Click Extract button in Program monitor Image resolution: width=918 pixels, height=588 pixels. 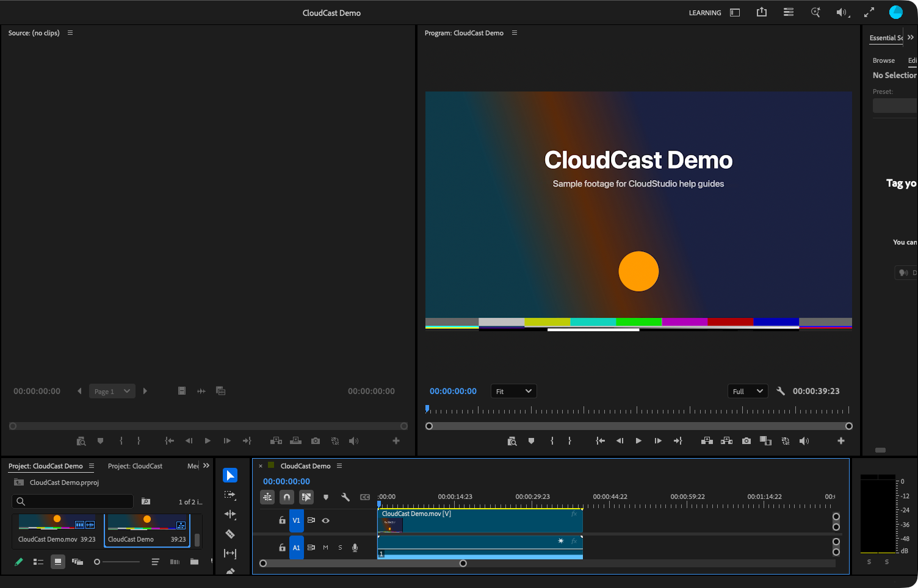coord(727,441)
